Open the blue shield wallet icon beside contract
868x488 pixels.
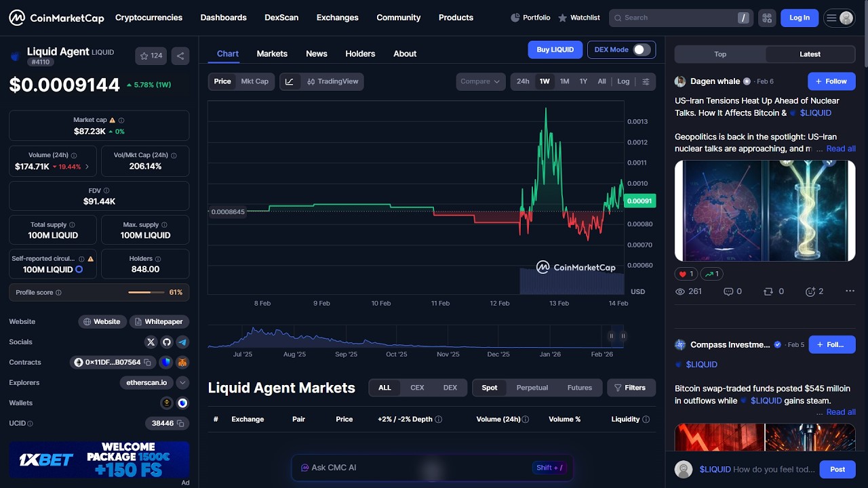tap(166, 363)
